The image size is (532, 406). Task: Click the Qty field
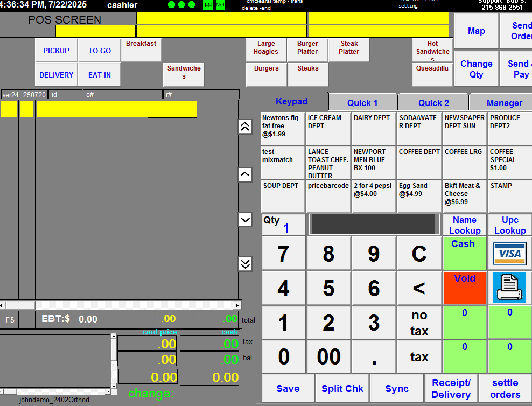tap(283, 225)
